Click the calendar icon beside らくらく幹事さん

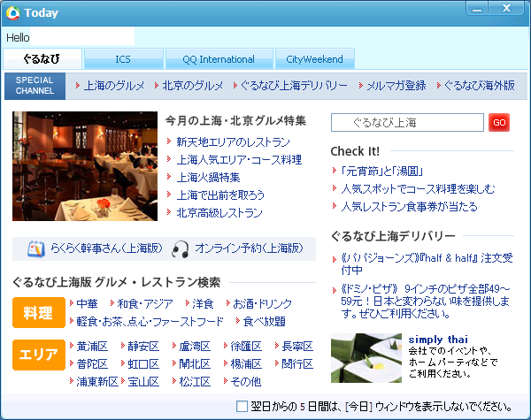click(36, 249)
